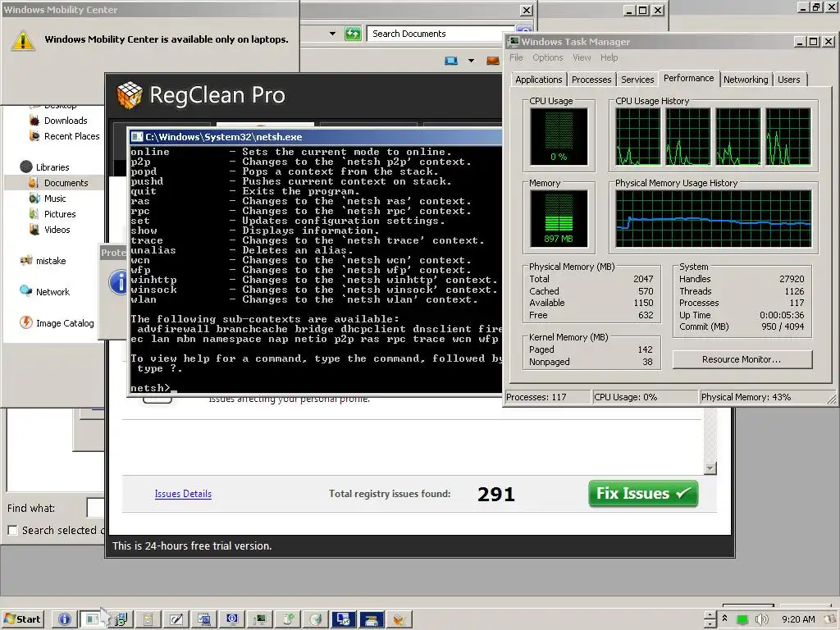Switch to the Networking tab
The width and height of the screenshot is (840, 630).
[x=746, y=80]
